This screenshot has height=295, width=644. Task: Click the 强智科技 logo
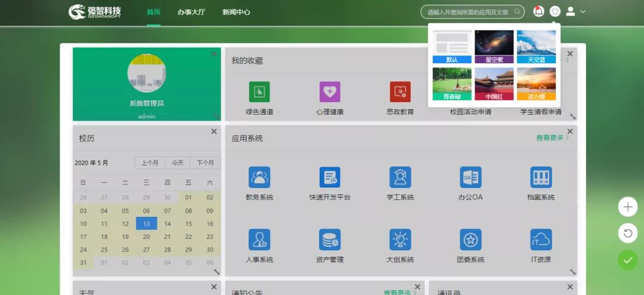tap(95, 11)
